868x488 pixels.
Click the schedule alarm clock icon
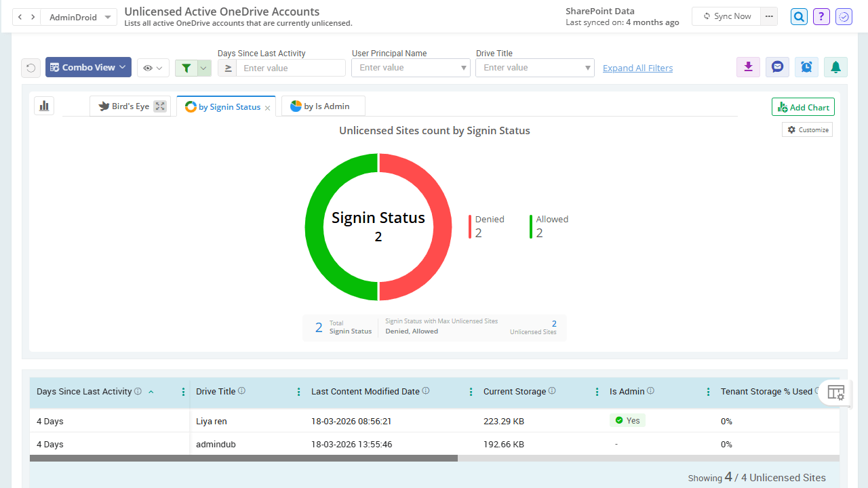point(806,67)
